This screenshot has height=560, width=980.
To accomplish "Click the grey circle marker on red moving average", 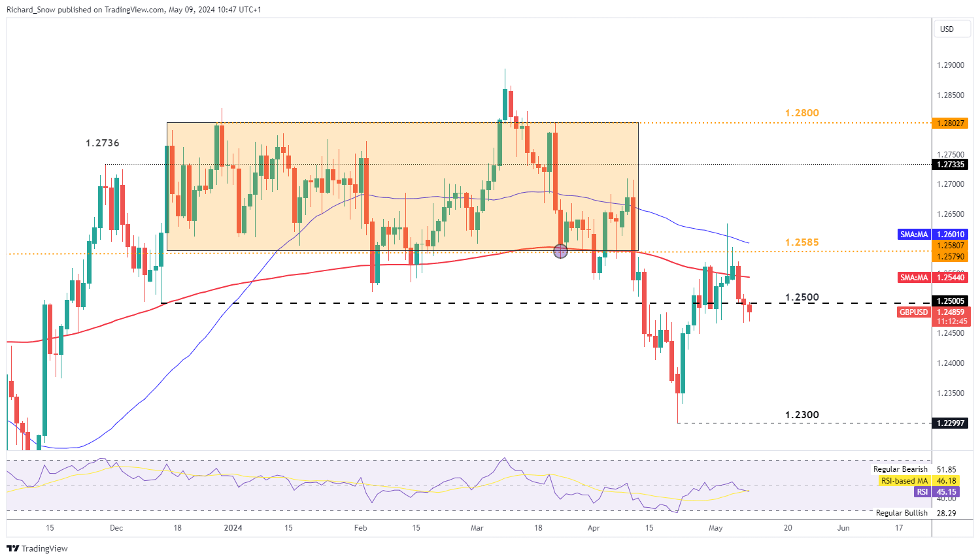I will 560,250.
